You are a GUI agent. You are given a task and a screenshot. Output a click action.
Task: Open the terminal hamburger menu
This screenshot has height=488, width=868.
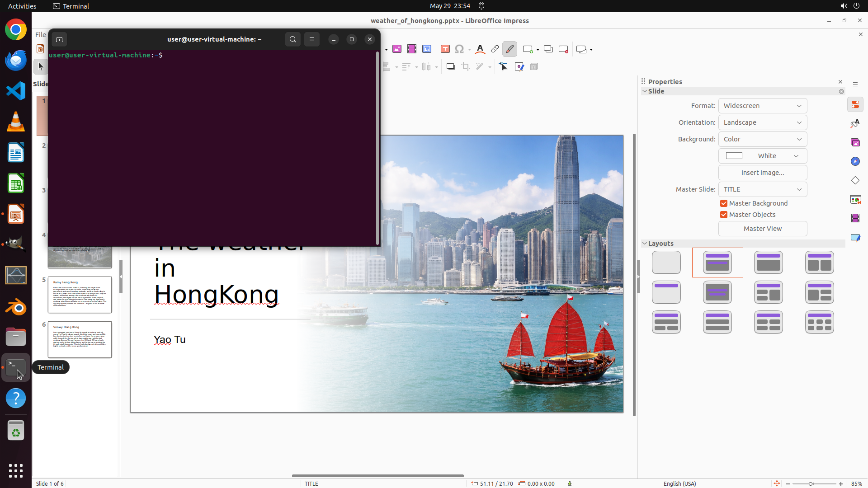tap(312, 39)
